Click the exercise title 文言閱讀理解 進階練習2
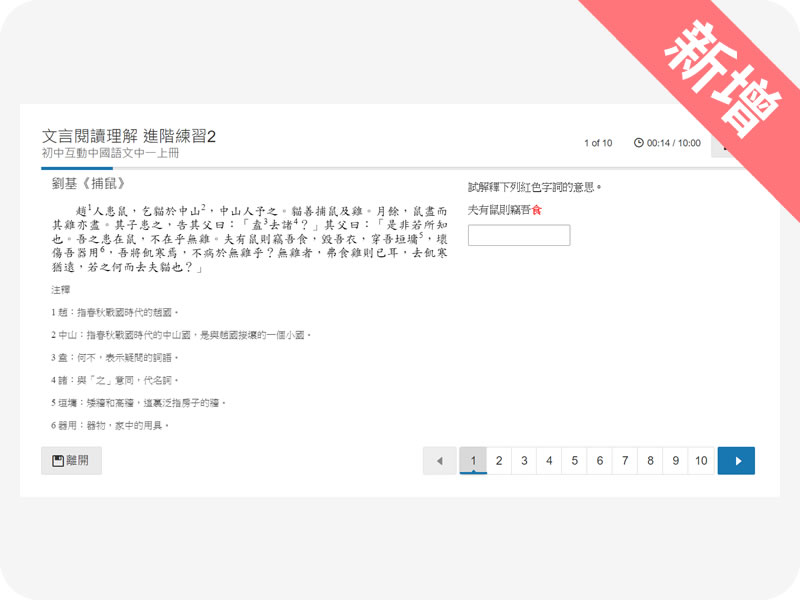 point(129,135)
